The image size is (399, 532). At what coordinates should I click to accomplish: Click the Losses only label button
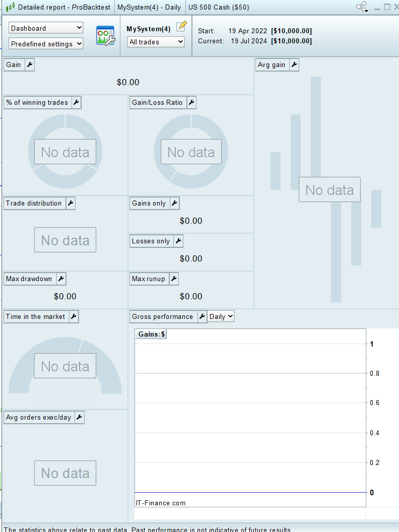pyautogui.click(x=151, y=241)
